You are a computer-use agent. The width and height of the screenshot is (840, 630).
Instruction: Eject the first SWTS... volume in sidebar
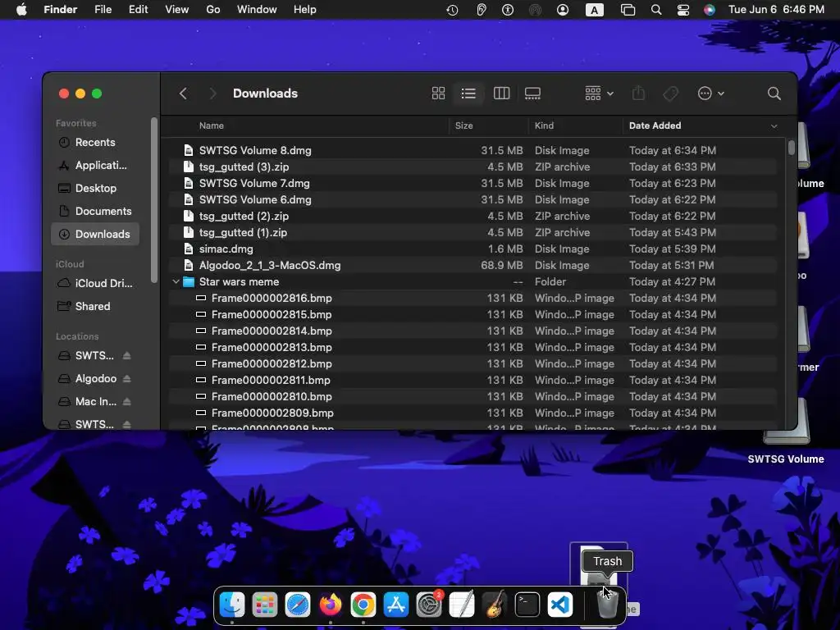click(127, 355)
